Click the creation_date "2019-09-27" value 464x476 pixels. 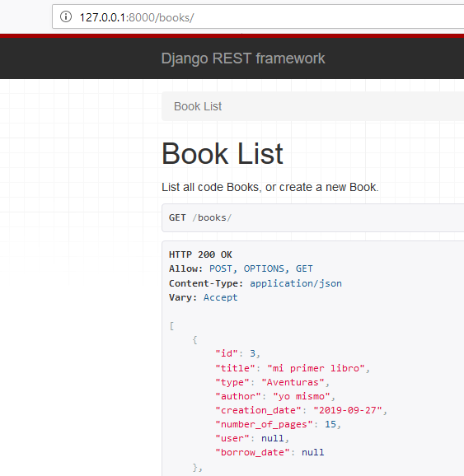click(x=348, y=410)
